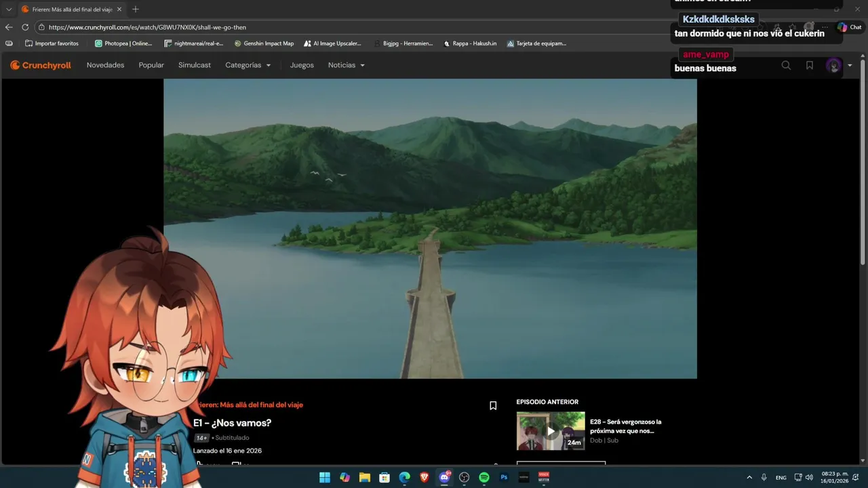868x488 pixels.
Task: Expand the account menu arrow beside avatar
Action: pyautogui.click(x=850, y=65)
